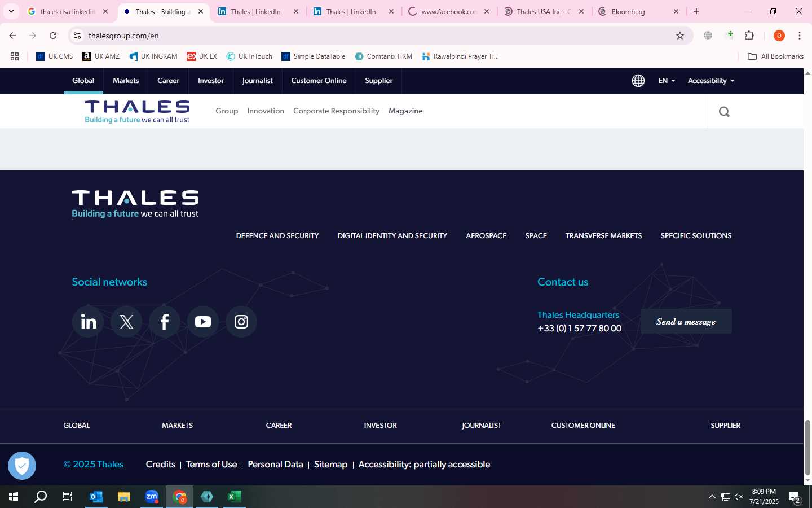
Task: Expand the Accessibility dropdown
Action: (711, 81)
